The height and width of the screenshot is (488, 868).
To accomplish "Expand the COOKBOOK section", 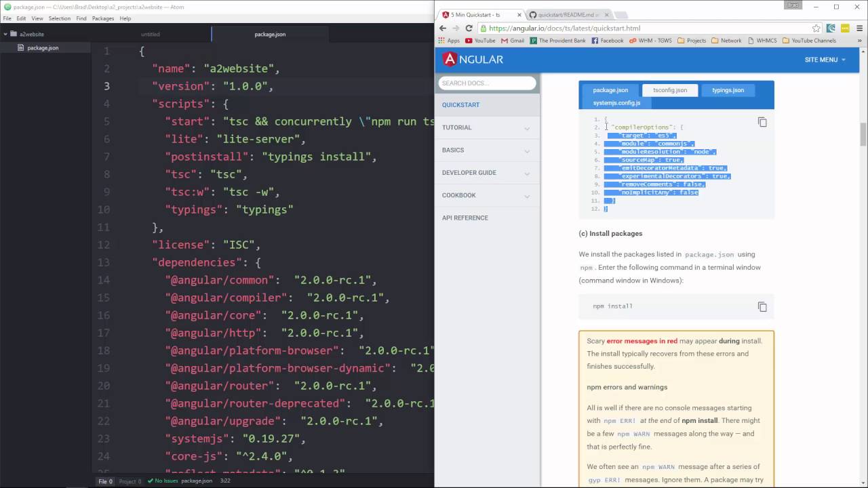I will 487,195.
